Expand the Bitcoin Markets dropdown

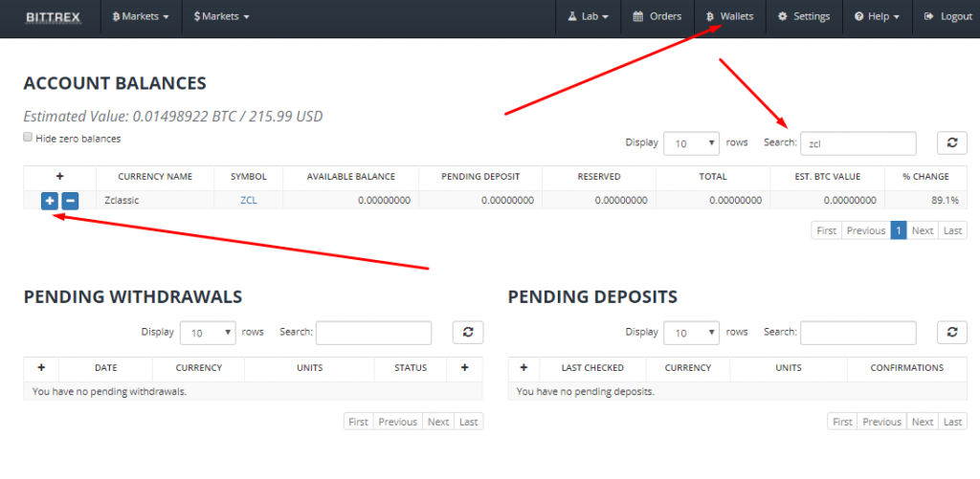pos(140,17)
